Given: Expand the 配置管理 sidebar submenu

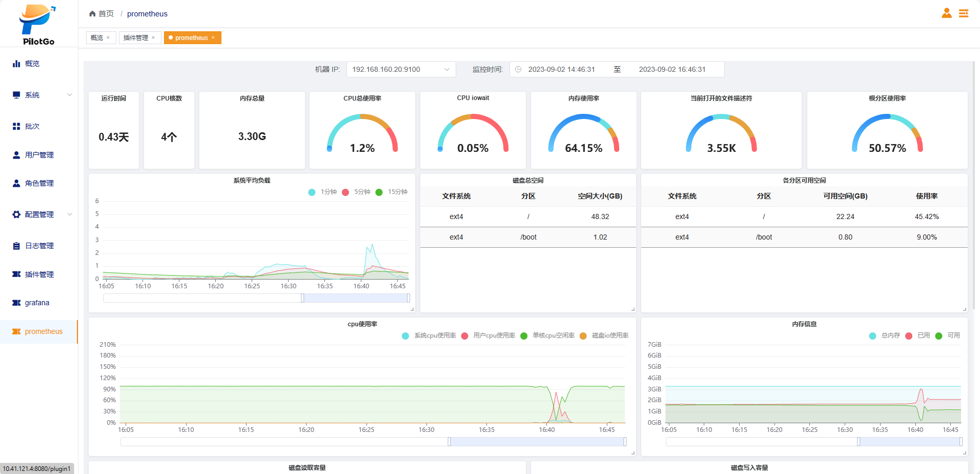Looking at the screenshot, I should (x=70, y=214).
